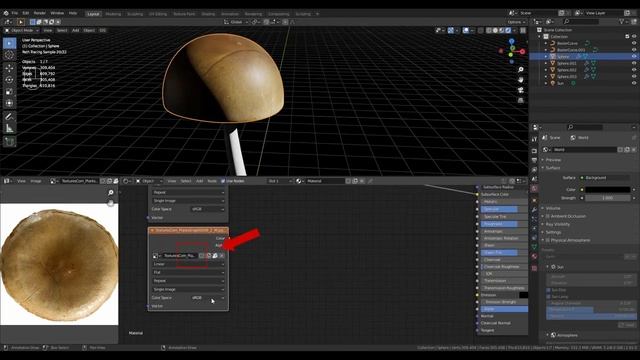Open Slot 1 material slot dropdown
The image size is (640, 360).
pos(280,181)
